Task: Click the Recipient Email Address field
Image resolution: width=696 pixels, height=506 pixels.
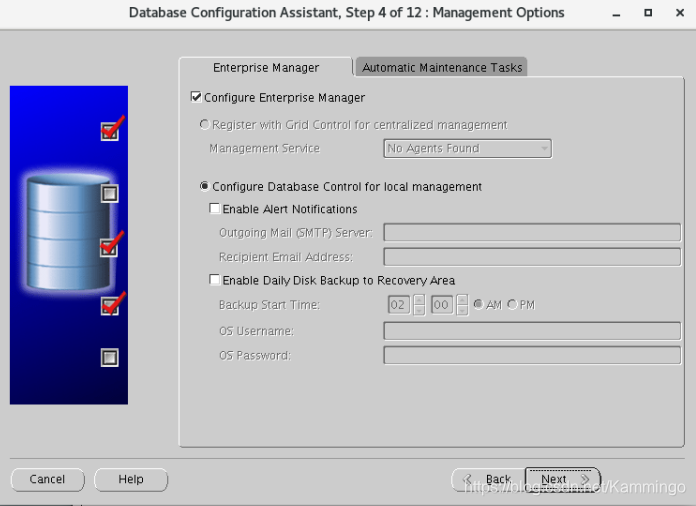Action: tap(532, 257)
